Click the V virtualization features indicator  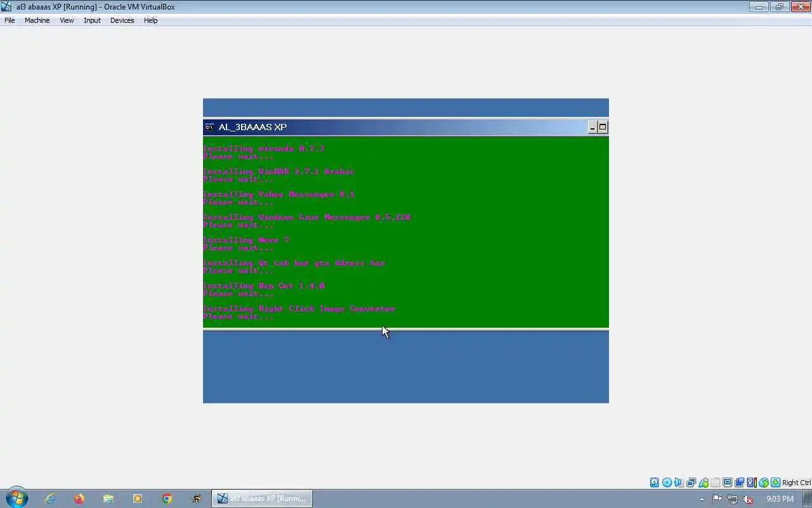[x=751, y=483]
